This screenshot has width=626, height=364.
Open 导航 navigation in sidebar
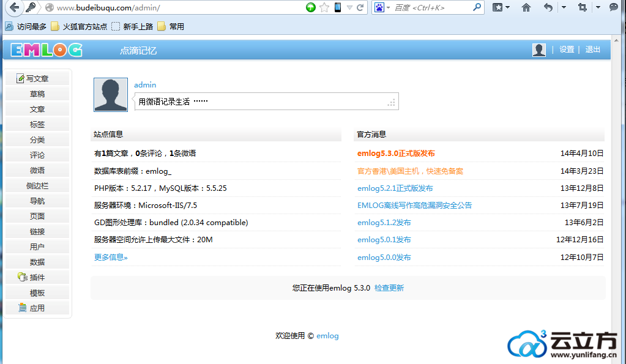pyautogui.click(x=37, y=201)
